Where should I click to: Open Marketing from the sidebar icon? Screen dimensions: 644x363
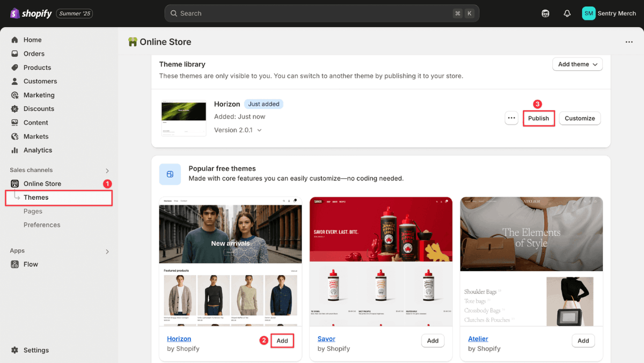(x=16, y=95)
